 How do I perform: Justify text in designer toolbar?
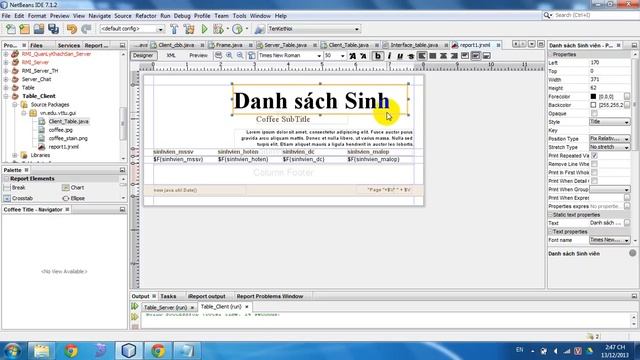click(x=433, y=56)
